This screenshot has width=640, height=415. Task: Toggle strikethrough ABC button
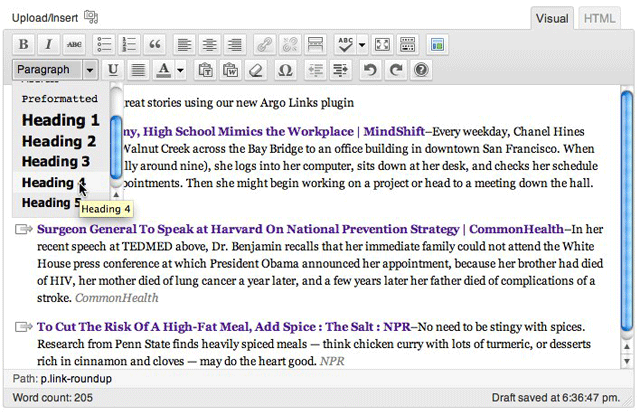click(74, 44)
